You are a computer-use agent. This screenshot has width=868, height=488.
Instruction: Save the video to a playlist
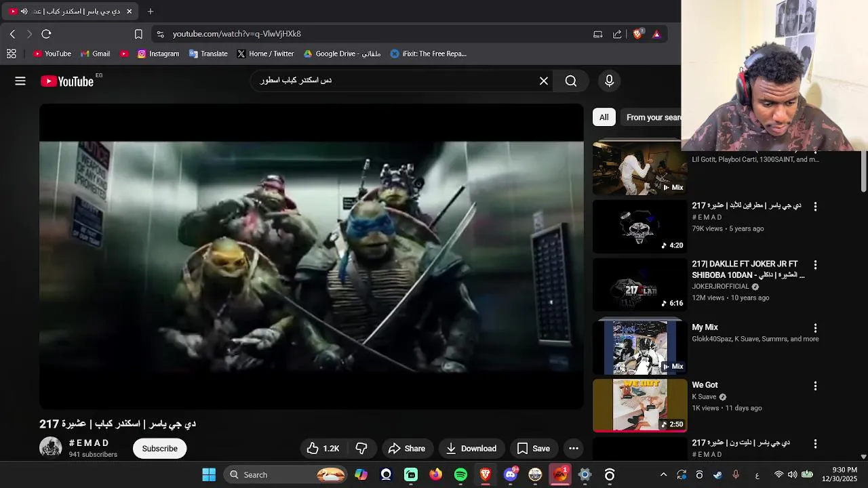pos(534,449)
